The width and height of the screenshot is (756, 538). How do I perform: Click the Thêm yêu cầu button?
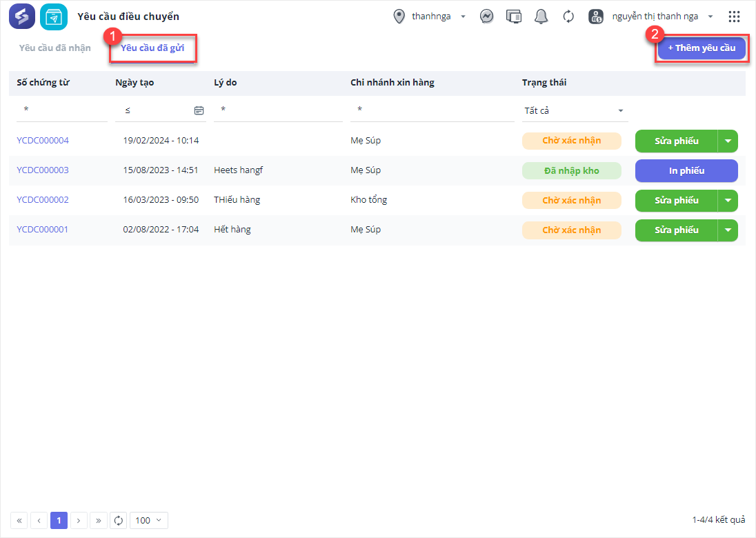pos(702,48)
